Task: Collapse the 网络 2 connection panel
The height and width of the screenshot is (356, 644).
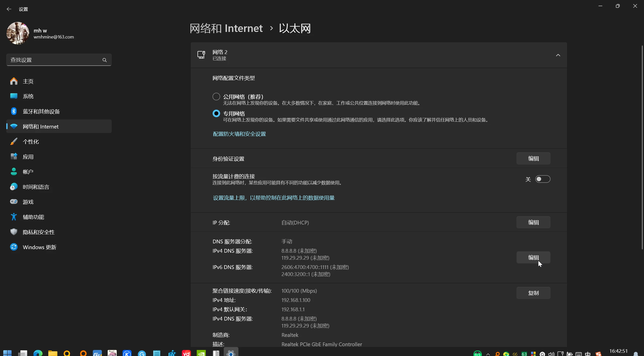Action: [x=558, y=55]
